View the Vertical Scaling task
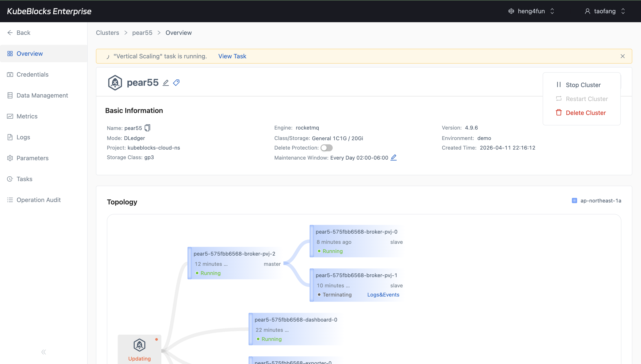The width and height of the screenshot is (641, 364). (232, 56)
